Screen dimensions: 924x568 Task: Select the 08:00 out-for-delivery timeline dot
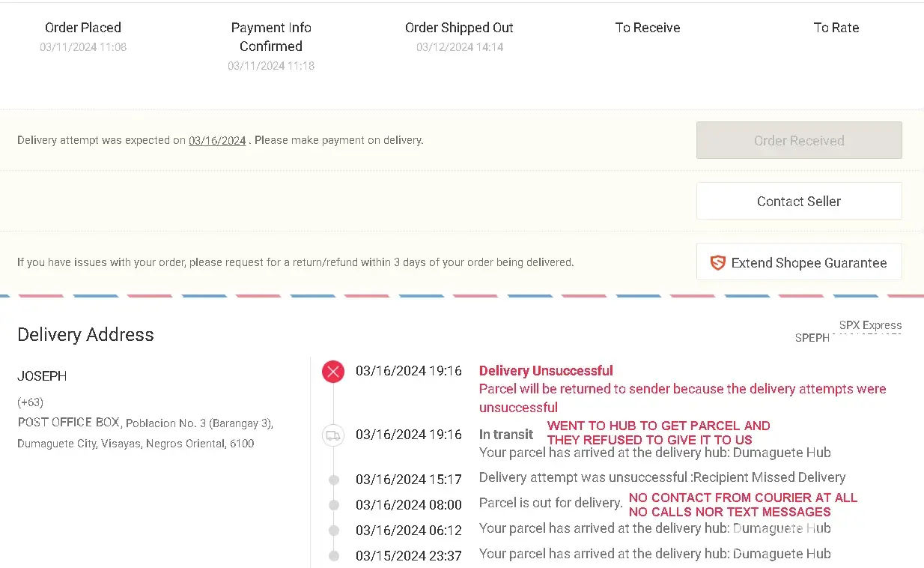[334, 505]
